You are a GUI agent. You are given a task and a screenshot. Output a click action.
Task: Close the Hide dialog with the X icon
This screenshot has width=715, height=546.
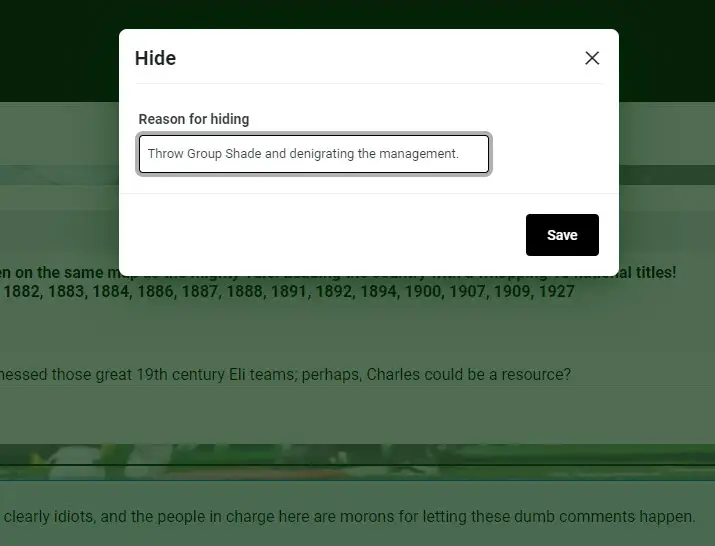592,58
